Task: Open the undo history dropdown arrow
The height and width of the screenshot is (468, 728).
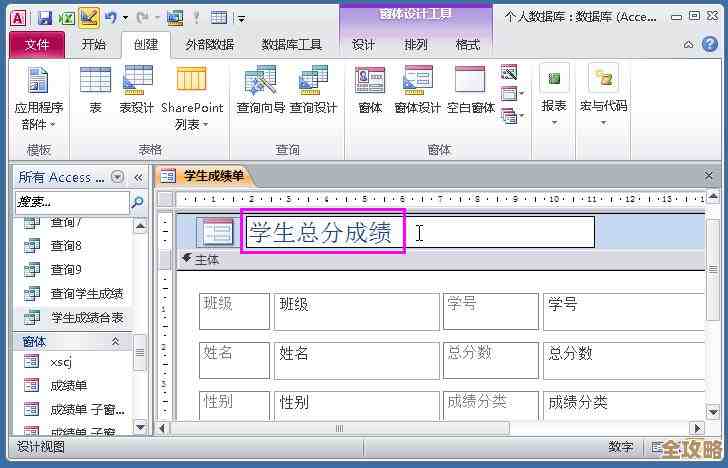Action: (125, 19)
